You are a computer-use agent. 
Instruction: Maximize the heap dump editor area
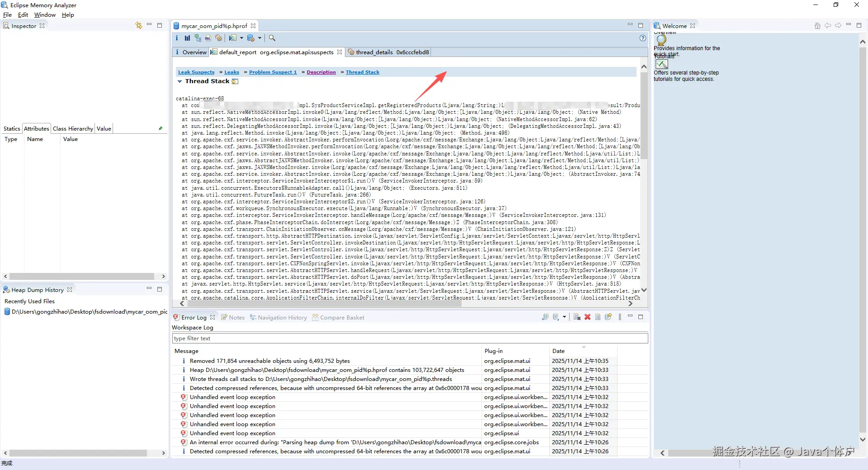pyautogui.click(x=641, y=25)
